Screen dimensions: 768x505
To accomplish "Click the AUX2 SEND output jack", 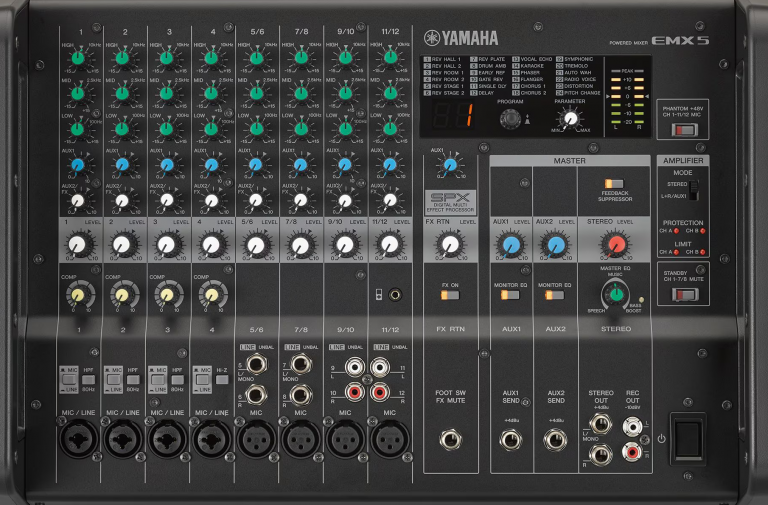I will 555,439.
